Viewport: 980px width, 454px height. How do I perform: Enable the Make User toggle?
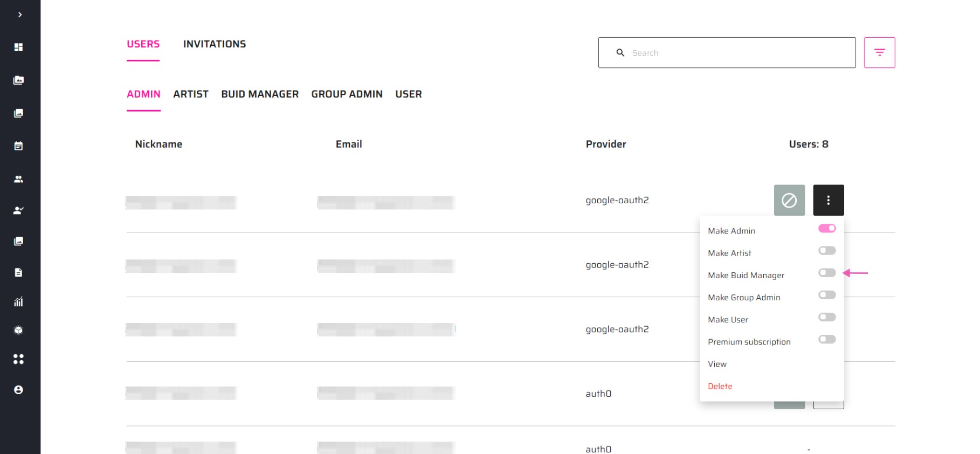[827, 317]
